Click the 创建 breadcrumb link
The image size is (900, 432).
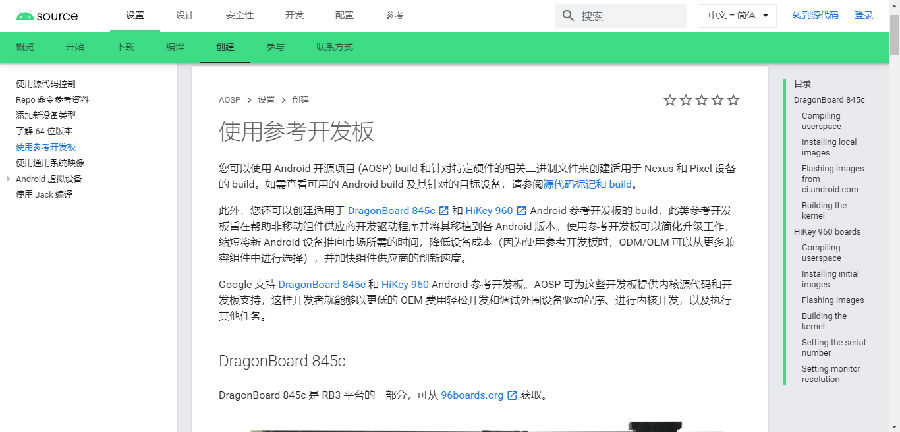300,100
